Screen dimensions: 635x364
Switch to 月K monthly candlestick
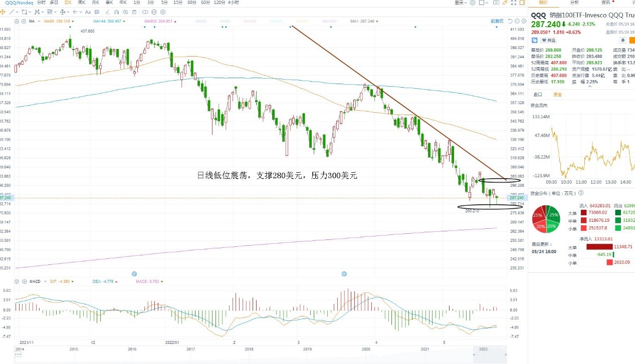(95, 3)
